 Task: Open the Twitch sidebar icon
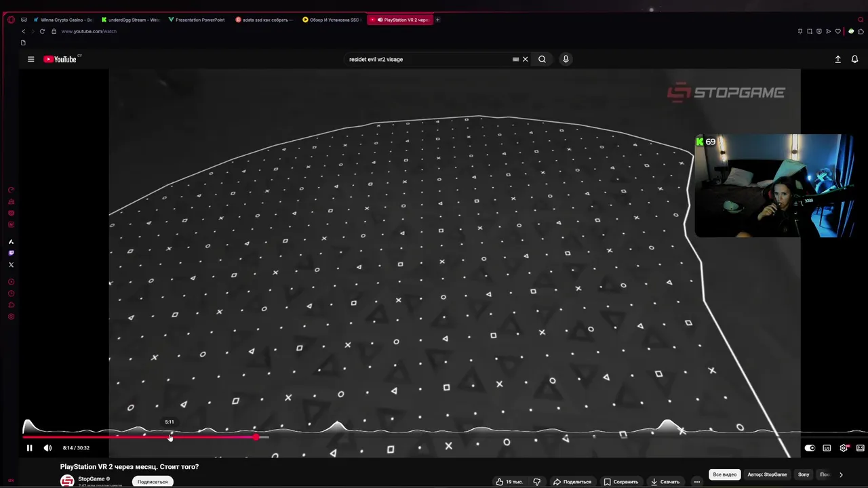click(11, 253)
